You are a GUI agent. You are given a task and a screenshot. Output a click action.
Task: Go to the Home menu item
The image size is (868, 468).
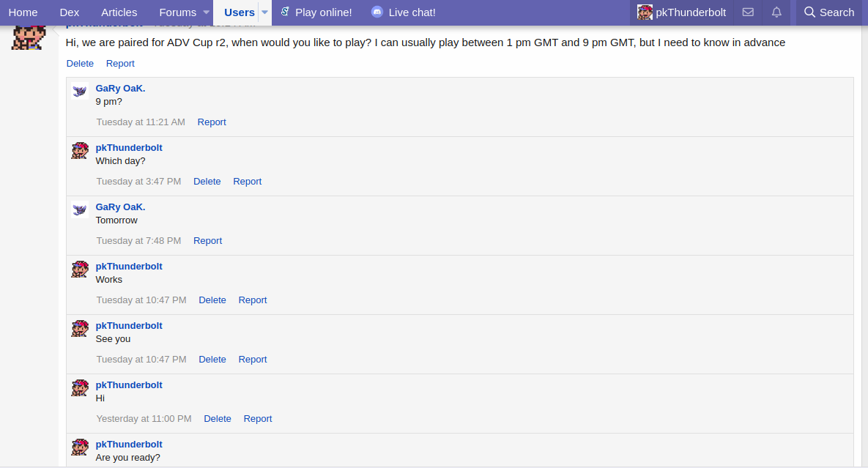pos(23,12)
